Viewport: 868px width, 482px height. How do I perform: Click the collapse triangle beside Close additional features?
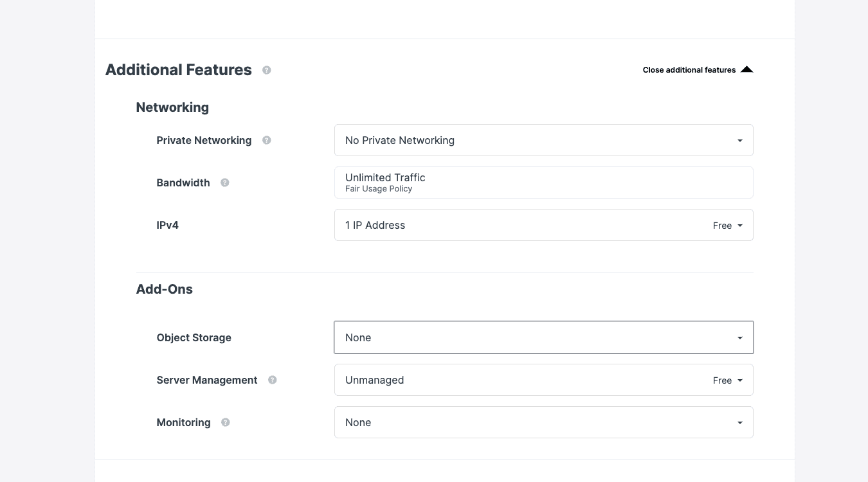point(746,69)
